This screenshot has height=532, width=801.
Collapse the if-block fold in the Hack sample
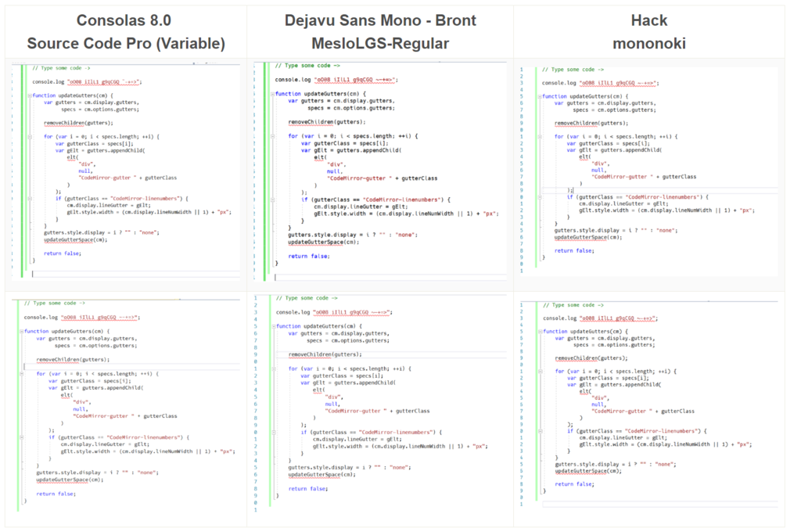pyautogui.click(x=540, y=197)
